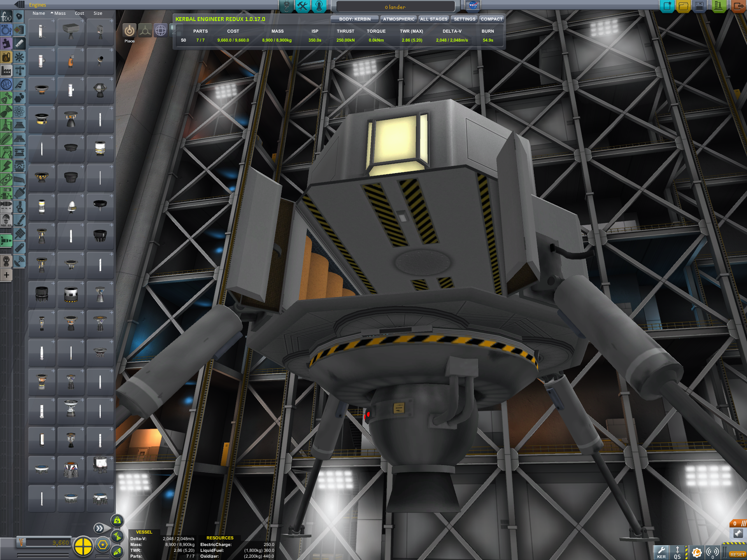Select the Communications antenna subcategory icon
The width and height of the screenshot is (747, 560).
click(x=19, y=261)
